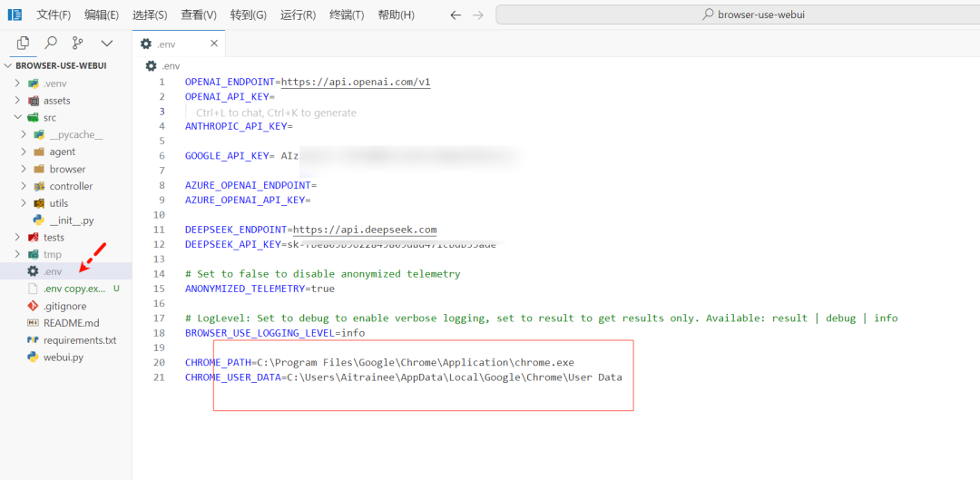Open the Explorer files icon in sidebar
The image size is (980, 480).
pyautogui.click(x=23, y=44)
